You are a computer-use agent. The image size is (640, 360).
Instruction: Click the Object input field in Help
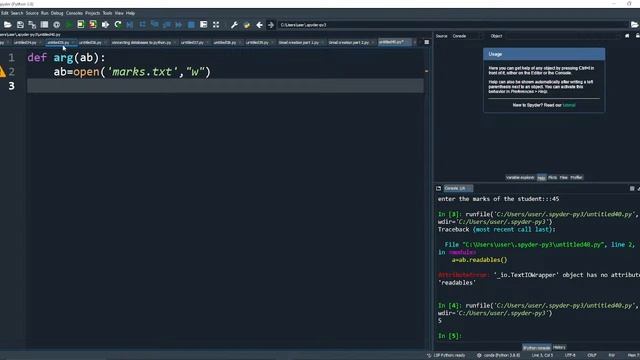tap(563, 36)
